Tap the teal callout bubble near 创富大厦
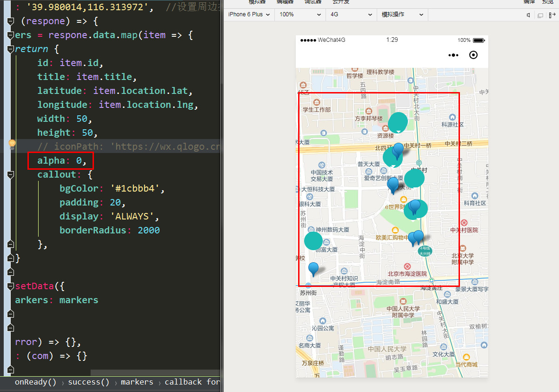 313,240
